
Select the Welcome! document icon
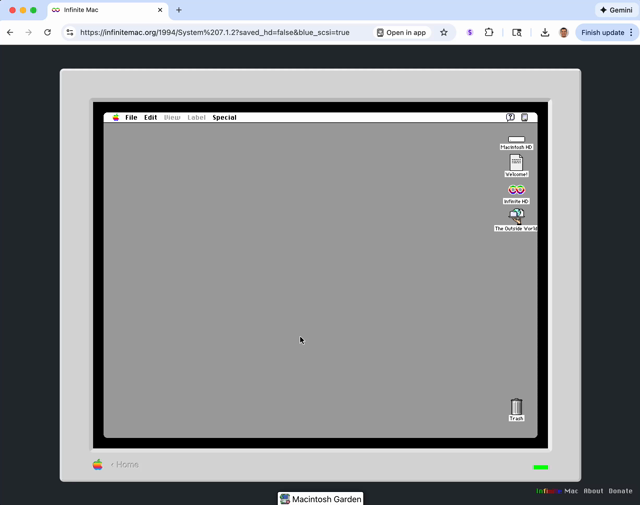pos(516,163)
